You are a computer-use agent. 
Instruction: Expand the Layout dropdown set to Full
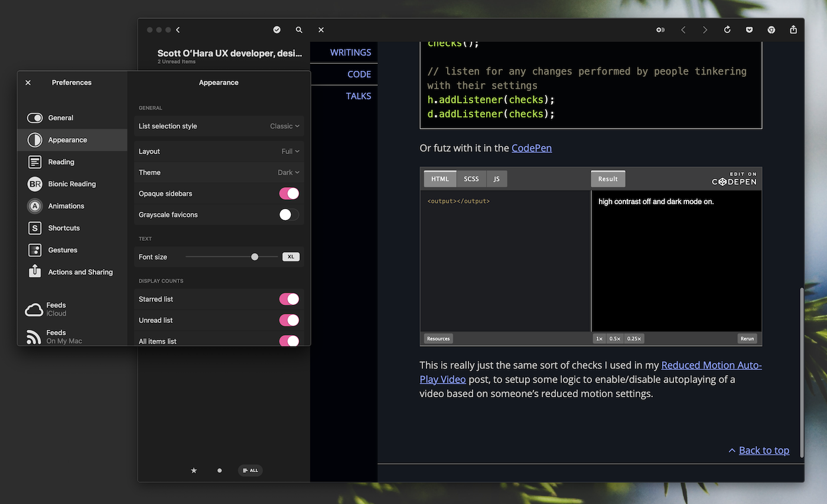290,152
